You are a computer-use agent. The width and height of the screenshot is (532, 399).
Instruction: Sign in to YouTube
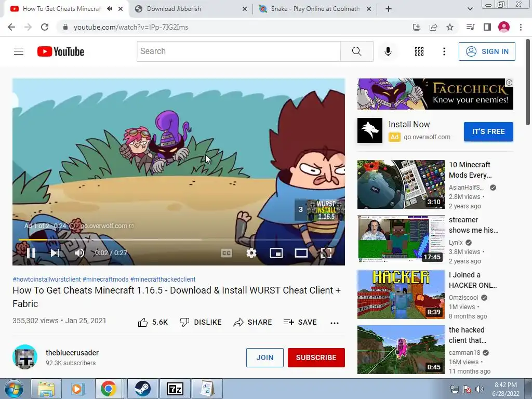pos(487,51)
